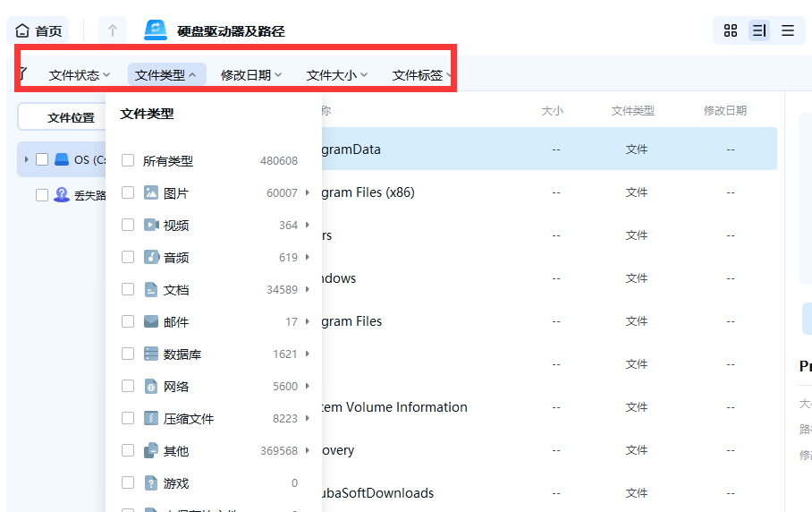Expand the 音频 submenu arrow

click(x=307, y=257)
